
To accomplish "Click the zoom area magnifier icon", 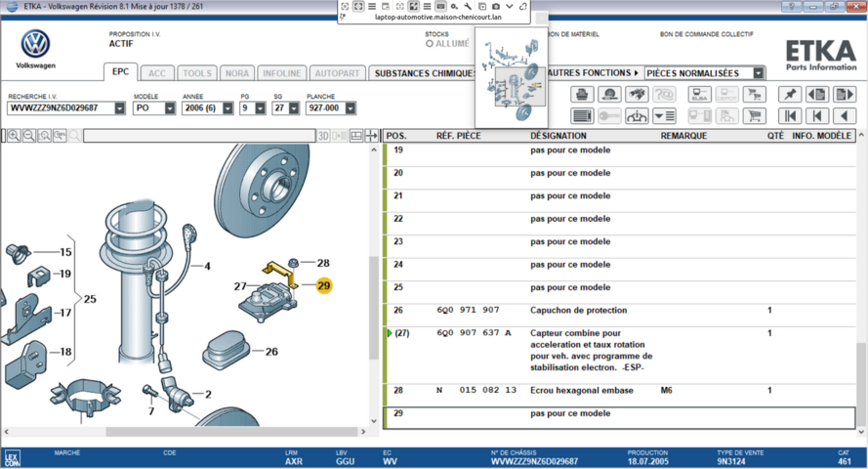I will point(44,136).
